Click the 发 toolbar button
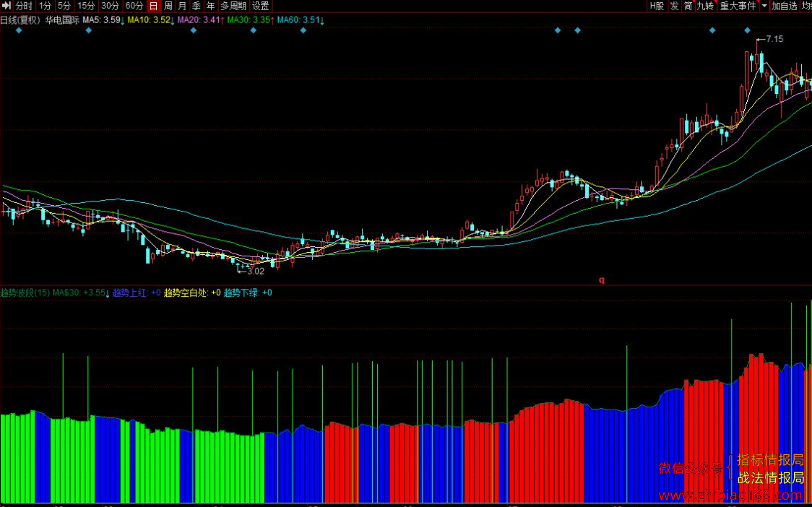Screen dimensions: 812x507 click(x=675, y=6)
